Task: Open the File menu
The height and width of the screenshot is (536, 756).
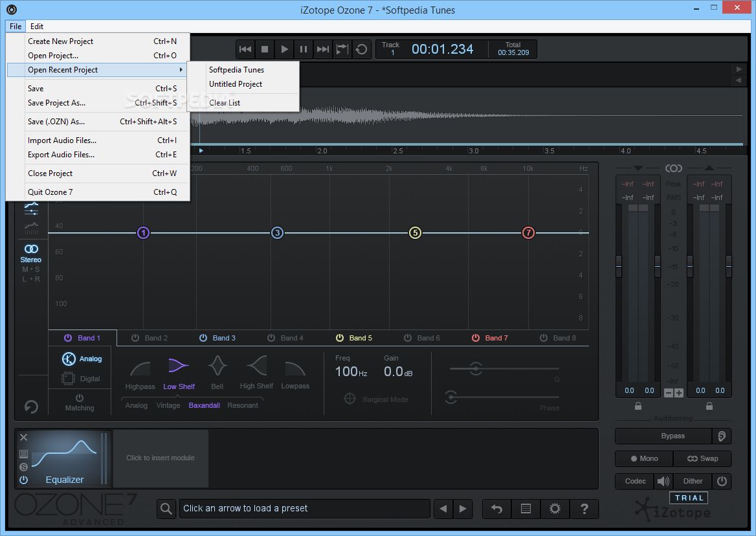Action: click(16, 27)
